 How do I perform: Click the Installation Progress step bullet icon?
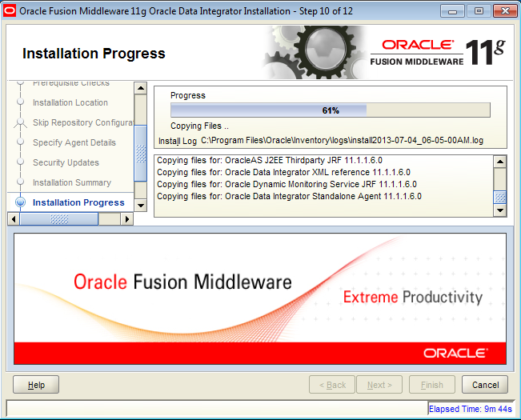(x=21, y=202)
